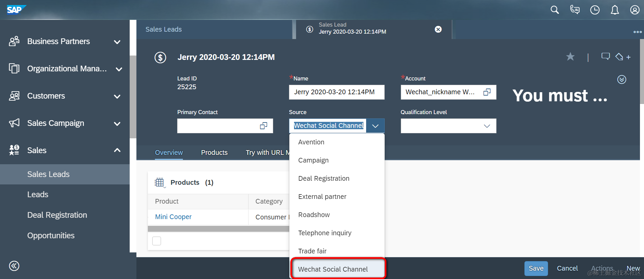Click the Source combo box text
The height and width of the screenshot is (279, 644).
[x=328, y=126]
